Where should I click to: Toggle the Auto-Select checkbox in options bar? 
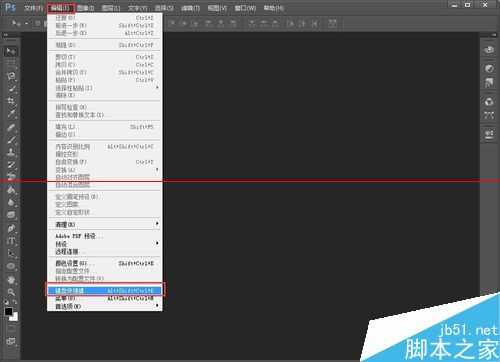(38, 23)
